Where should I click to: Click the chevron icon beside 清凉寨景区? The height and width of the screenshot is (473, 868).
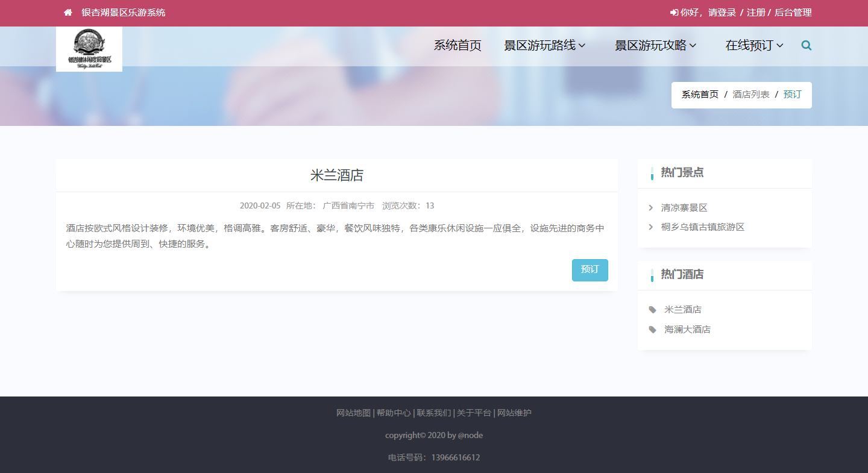click(651, 208)
